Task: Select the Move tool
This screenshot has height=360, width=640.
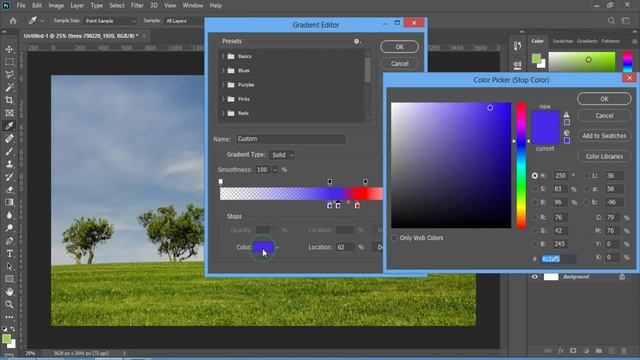Action: [x=9, y=49]
